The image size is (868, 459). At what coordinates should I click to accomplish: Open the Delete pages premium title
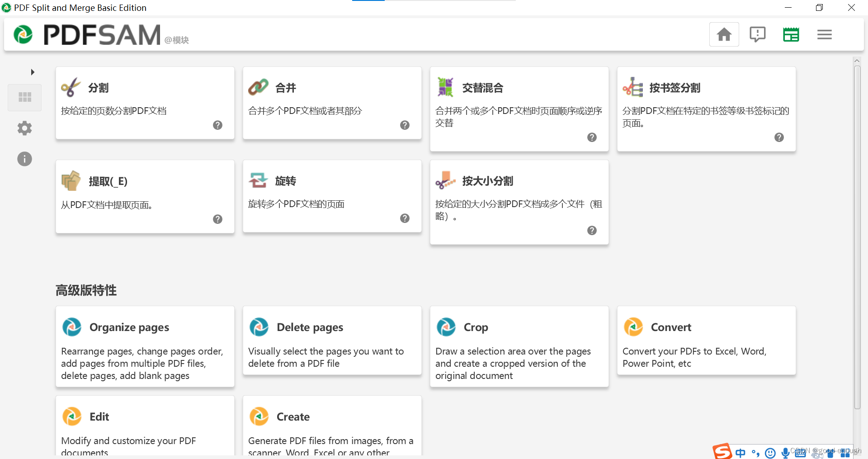(x=310, y=327)
